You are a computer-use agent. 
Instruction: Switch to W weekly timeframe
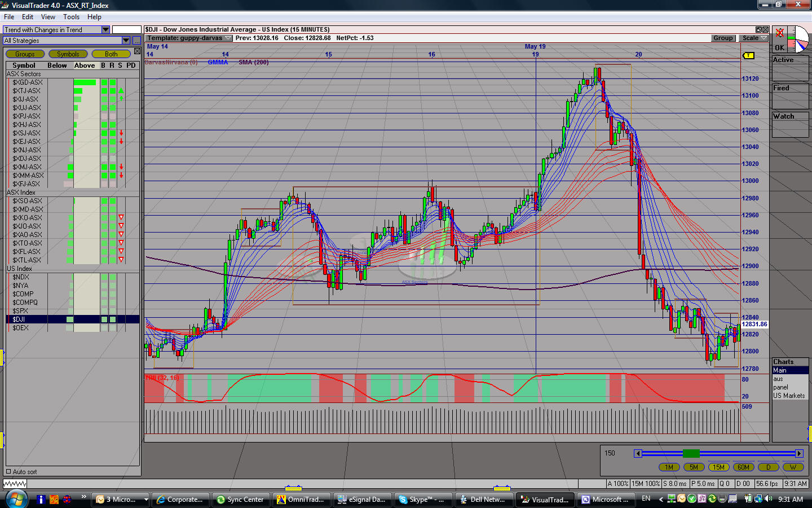click(x=793, y=467)
